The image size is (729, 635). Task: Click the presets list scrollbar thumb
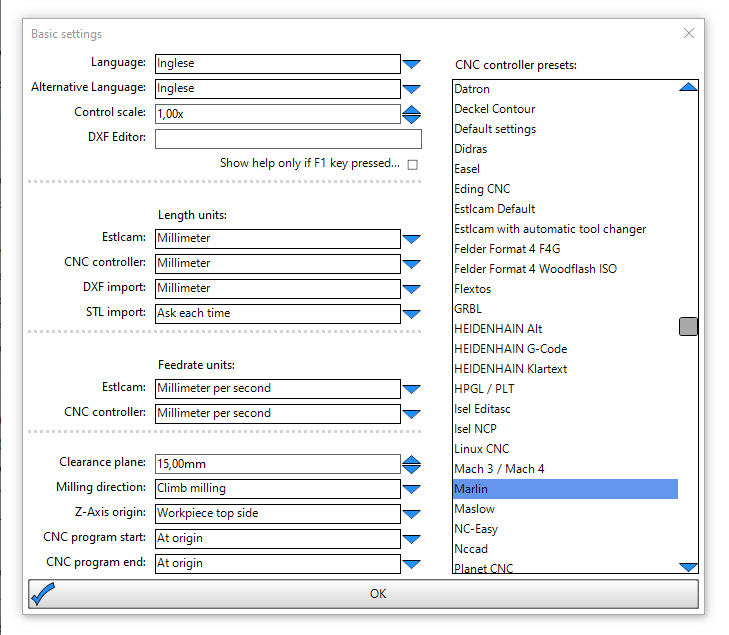coord(687,326)
